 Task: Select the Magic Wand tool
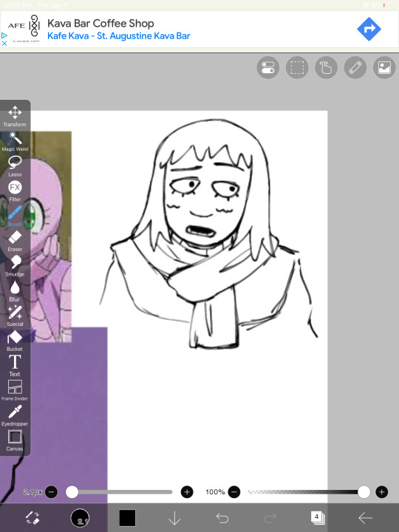point(15,141)
